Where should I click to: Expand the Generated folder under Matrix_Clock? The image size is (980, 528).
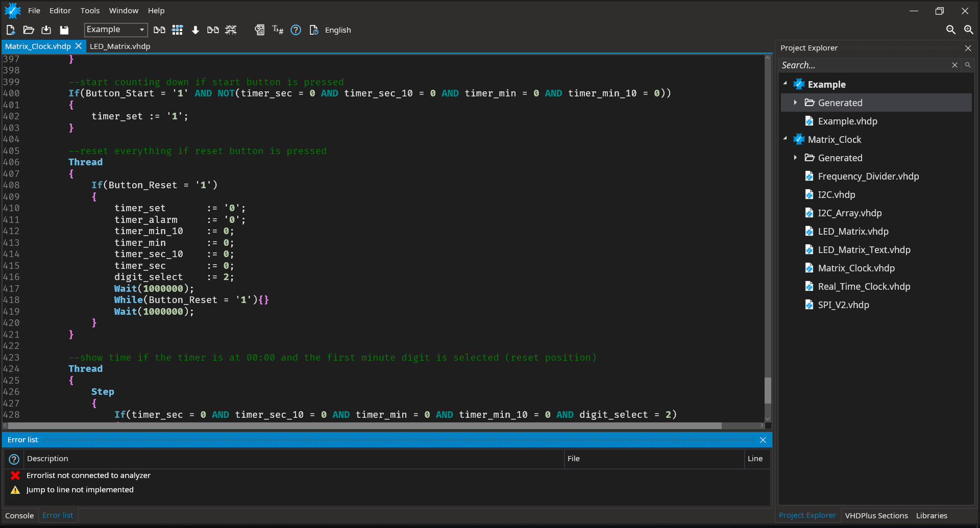pos(795,158)
